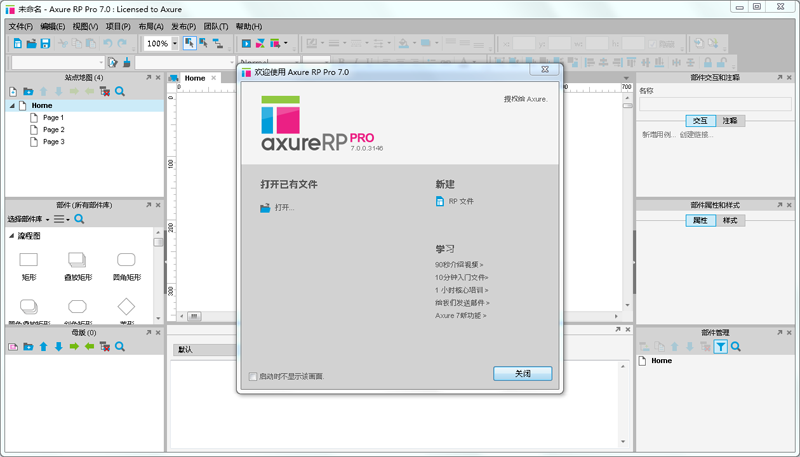
Task: Switch to the 样式 style toggle
Action: tap(730, 220)
